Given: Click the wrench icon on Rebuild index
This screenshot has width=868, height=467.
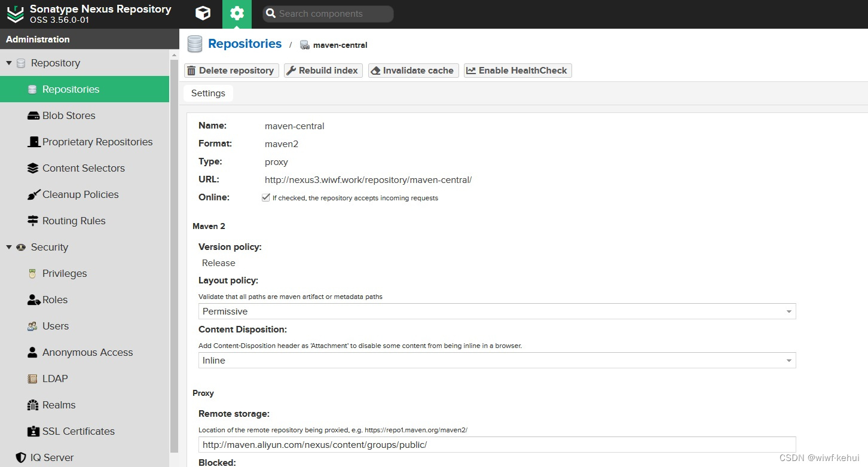Looking at the screenshot, I should (x=291, y=71).
